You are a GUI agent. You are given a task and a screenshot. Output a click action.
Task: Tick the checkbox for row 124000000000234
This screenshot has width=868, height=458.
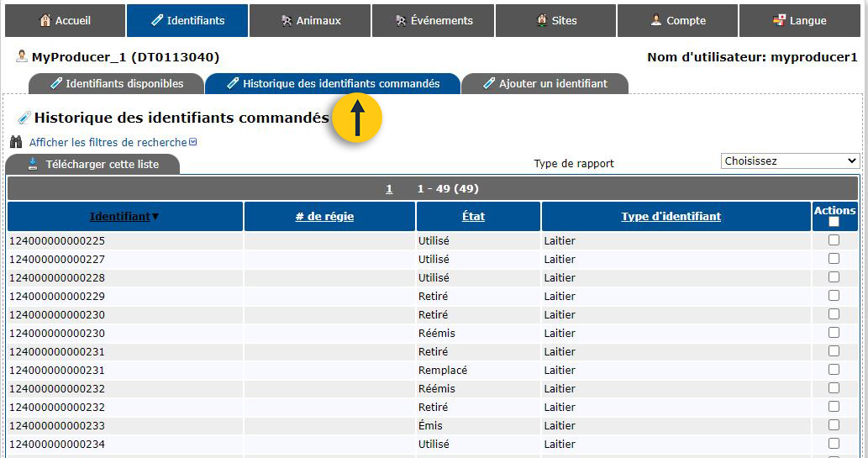point(834,443)
